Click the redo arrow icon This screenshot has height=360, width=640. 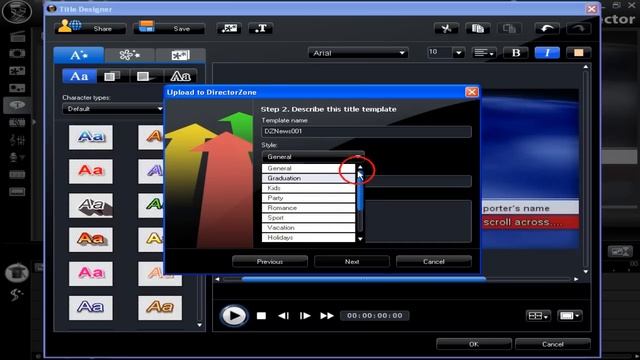pos(579,29)
